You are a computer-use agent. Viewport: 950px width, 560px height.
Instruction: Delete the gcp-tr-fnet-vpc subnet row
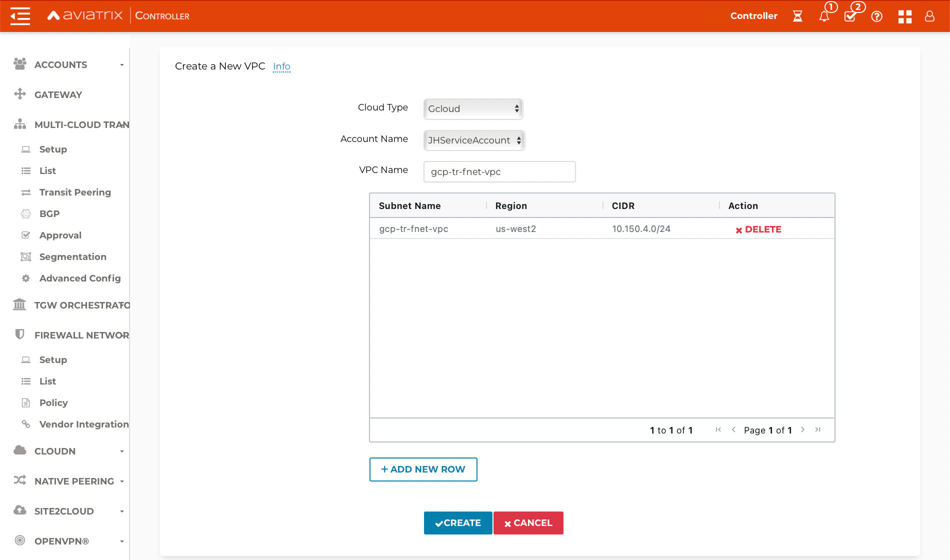(x=758, y=229)
